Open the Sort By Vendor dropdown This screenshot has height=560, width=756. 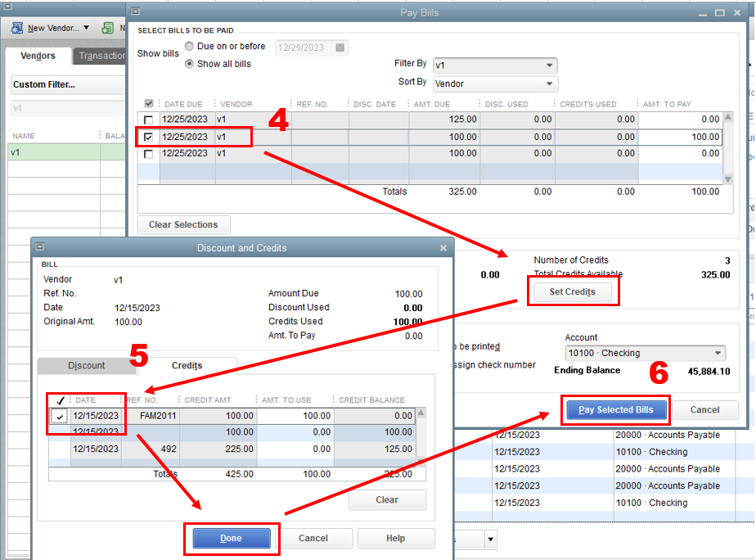pyautogui.click(x=549, y=84)
